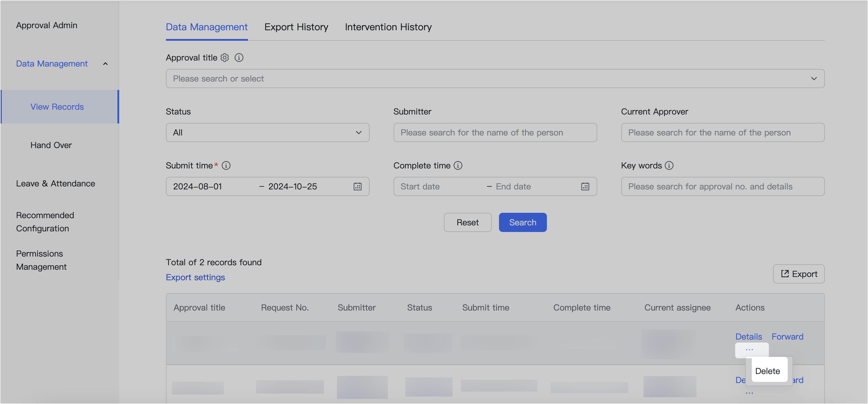
Task: Open Export settings
Action: 195,277
